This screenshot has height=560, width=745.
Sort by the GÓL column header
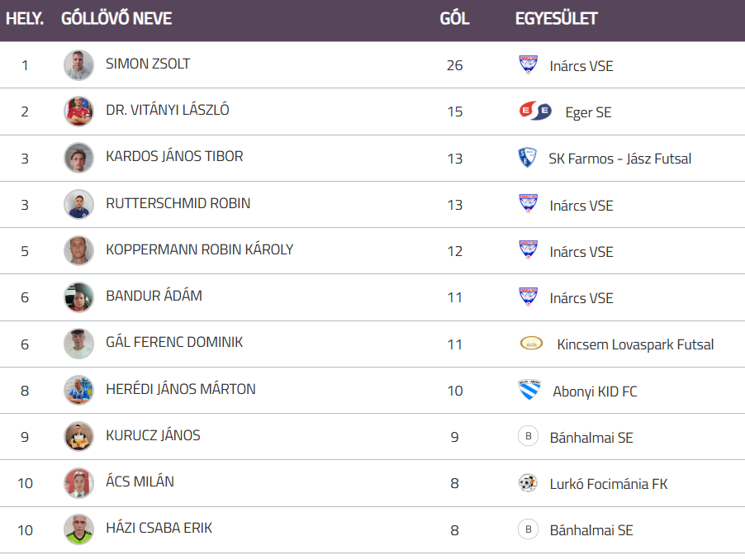point(454,18)
